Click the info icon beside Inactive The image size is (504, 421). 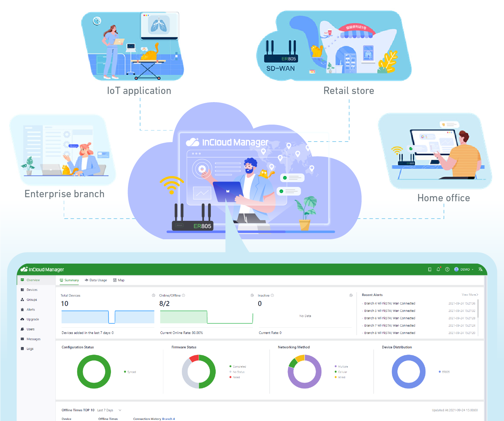pos(272,295)
